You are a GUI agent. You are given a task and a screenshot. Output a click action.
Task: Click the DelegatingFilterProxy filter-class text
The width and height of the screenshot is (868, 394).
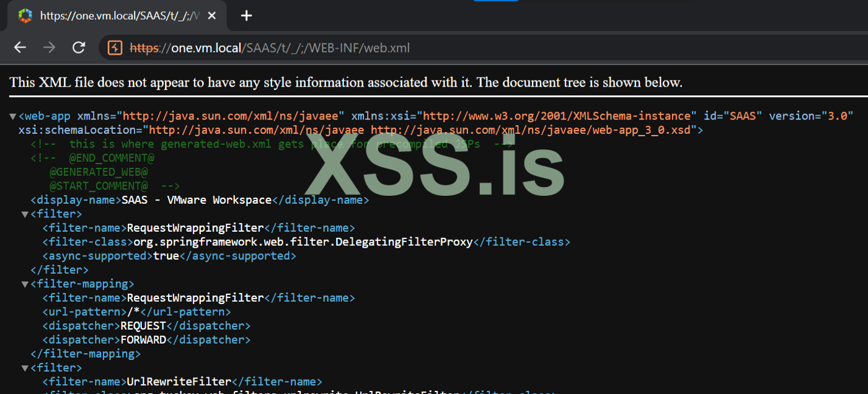303,242
